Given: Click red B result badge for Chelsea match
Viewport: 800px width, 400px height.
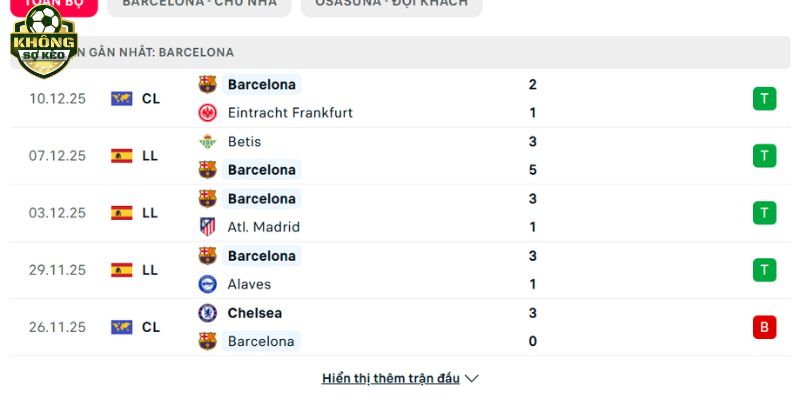Looking at the screenshot, I should click(764, 327).
